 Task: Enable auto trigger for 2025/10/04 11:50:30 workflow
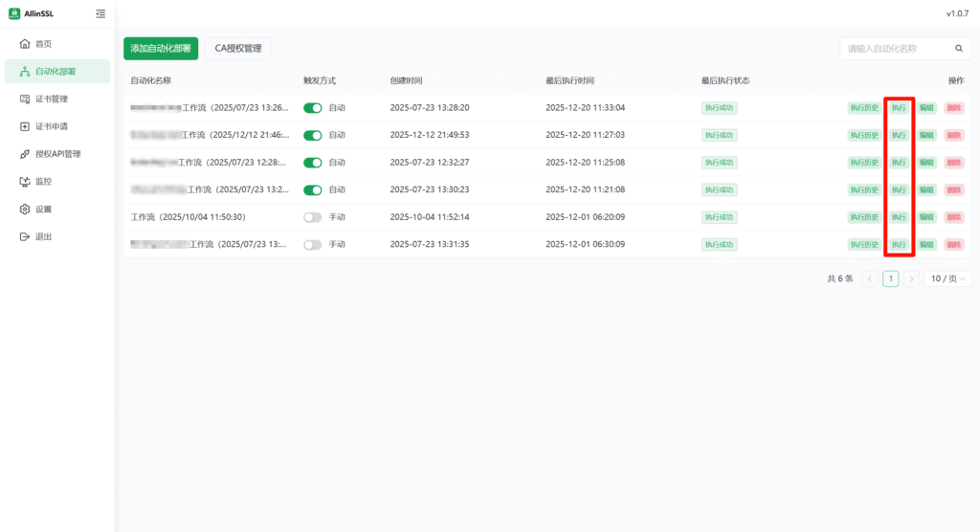313,217
